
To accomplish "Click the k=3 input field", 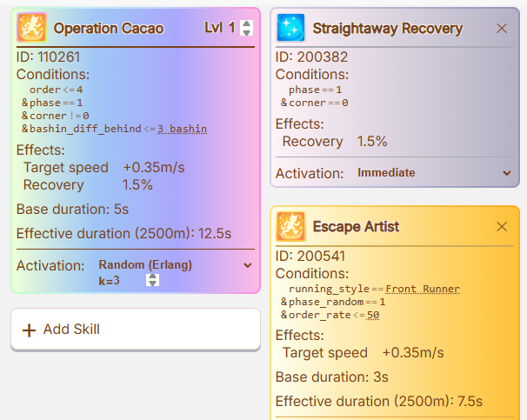I will 128,280.
